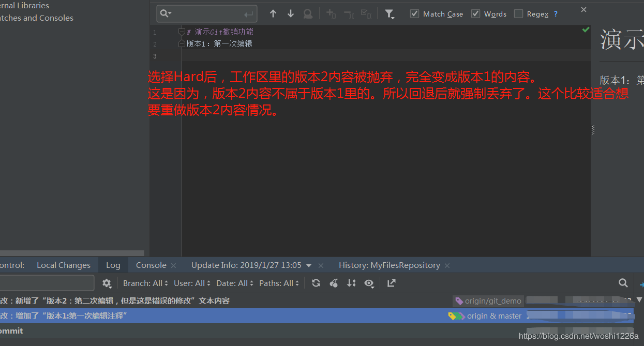Image resolution: width=644 pixels, height=346 pixels.
Task: Toggle the eye preview icon in Log toolbar
Action: click(369, 283)
